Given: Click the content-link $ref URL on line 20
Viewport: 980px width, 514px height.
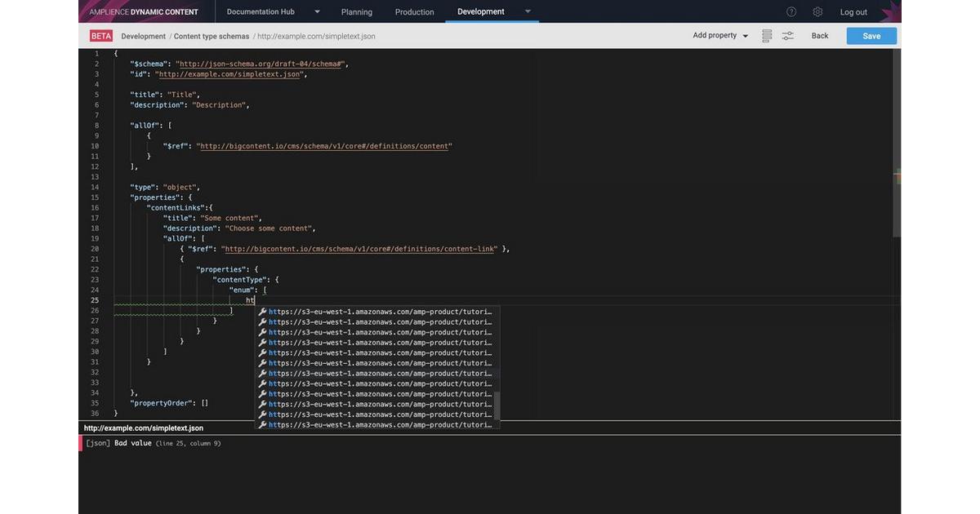Looking at the screenshot, I should coord(359,249).
